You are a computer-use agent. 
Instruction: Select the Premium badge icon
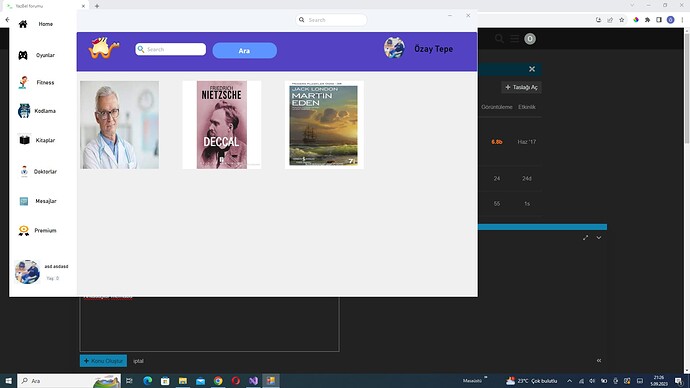[x=24, y=231]
